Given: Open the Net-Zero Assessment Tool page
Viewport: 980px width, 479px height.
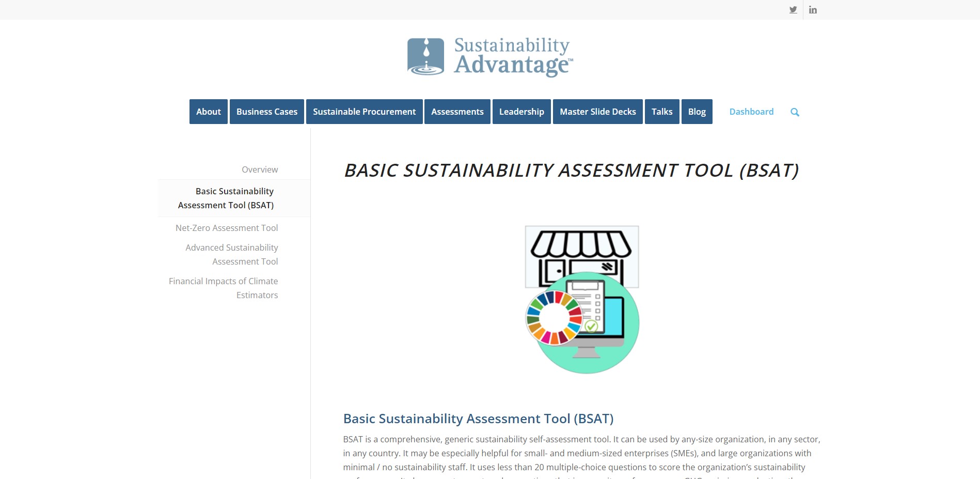Looking at the screenshot, I should (227, 228).
